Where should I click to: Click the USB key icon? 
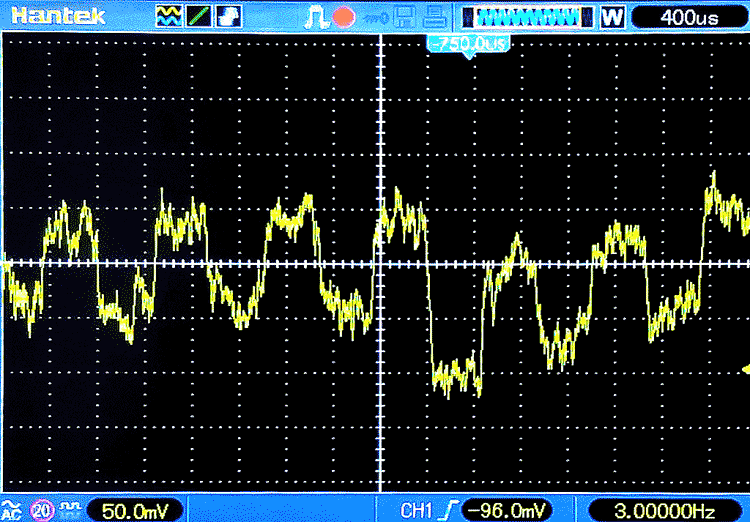(376, 18)
